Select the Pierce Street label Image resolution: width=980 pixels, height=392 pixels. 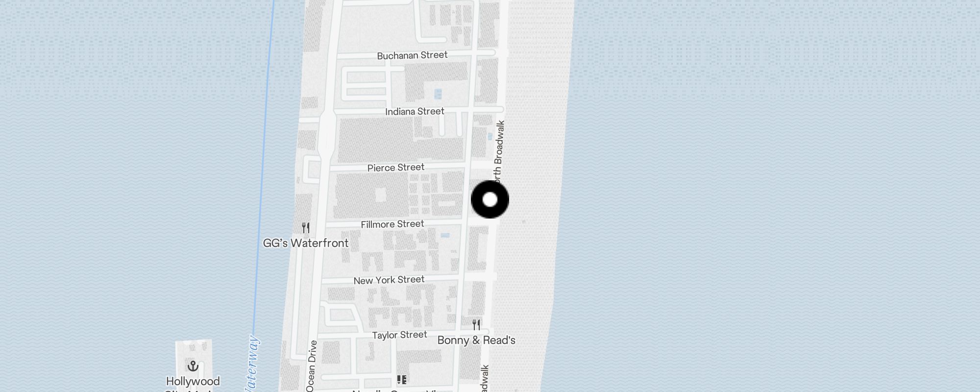coord(396,168)
